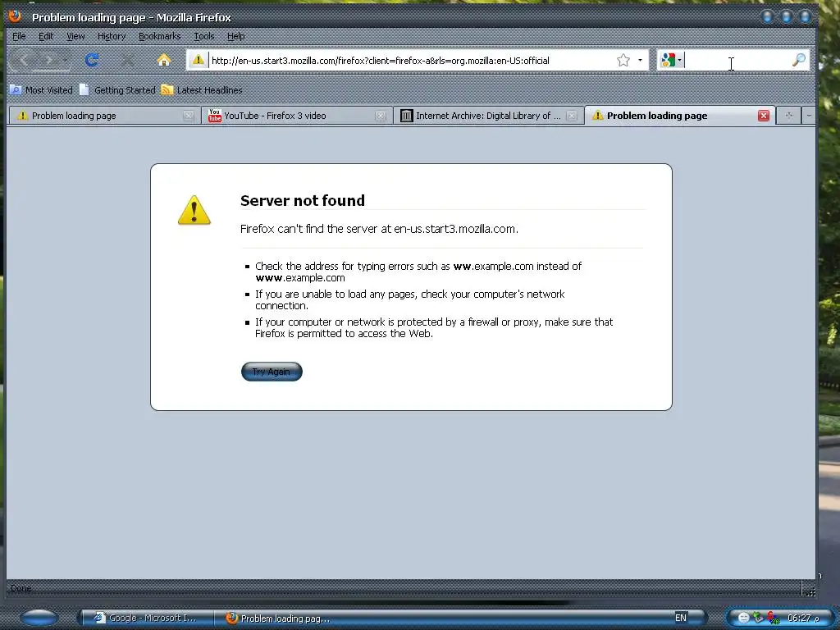The width and height of the screenshot is (840, 630).
Task: Open the Most Visited bookmarks folder
Action: pos(41,90)
